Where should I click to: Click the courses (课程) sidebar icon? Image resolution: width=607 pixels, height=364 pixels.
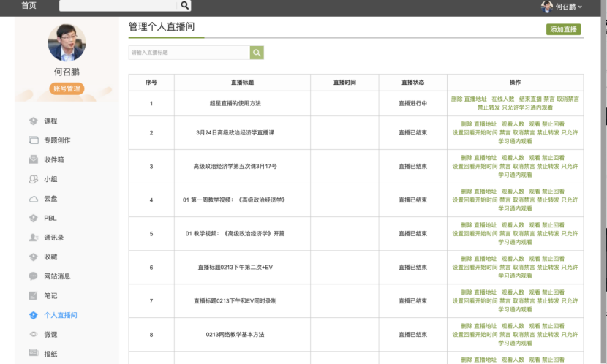click(33, 121)
